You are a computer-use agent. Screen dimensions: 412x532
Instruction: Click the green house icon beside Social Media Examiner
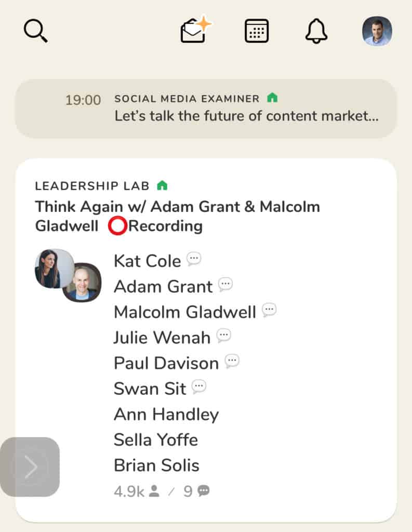coord(272,98)
